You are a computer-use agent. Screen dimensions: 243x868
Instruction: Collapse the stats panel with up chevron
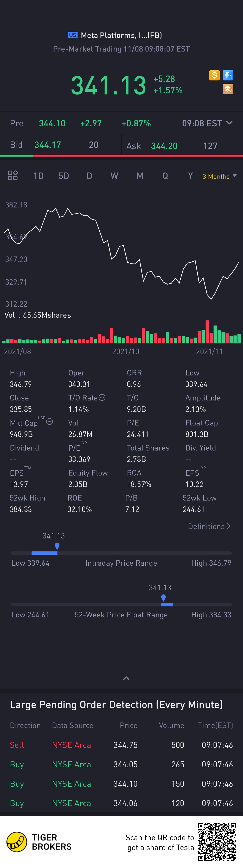coord(127,678)
